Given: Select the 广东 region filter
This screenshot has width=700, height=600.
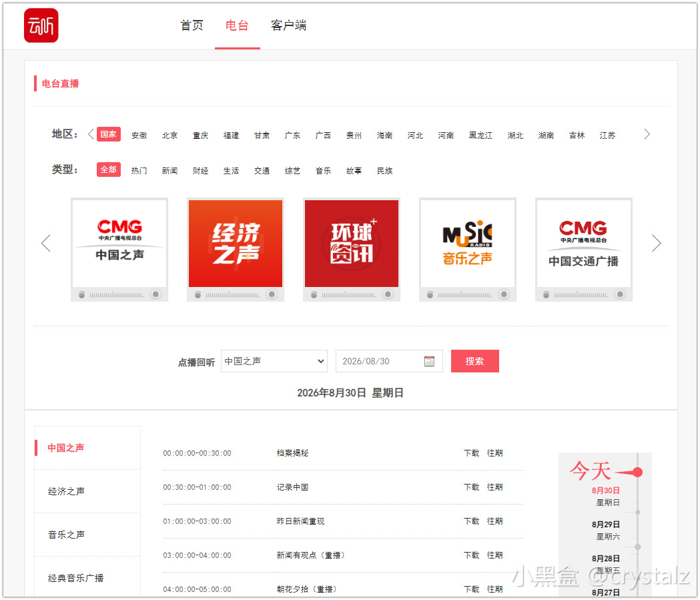Looking at the screenshot, I should (x=292, y=135).
